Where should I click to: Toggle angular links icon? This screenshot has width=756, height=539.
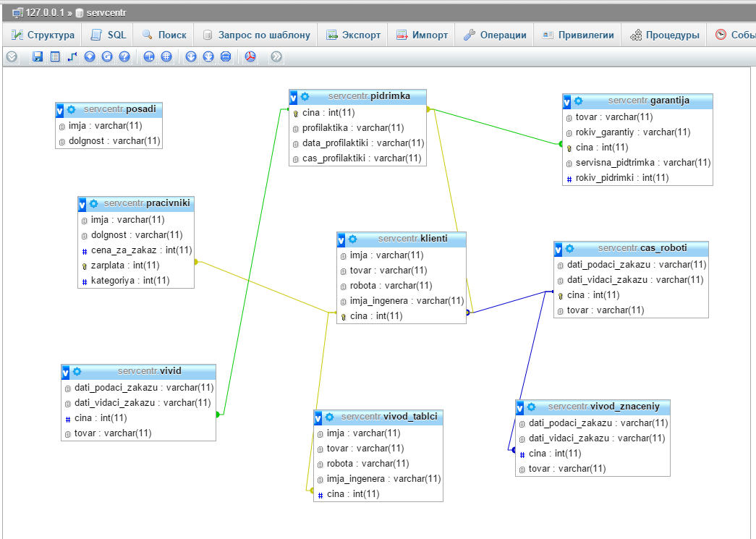(149, 57)
